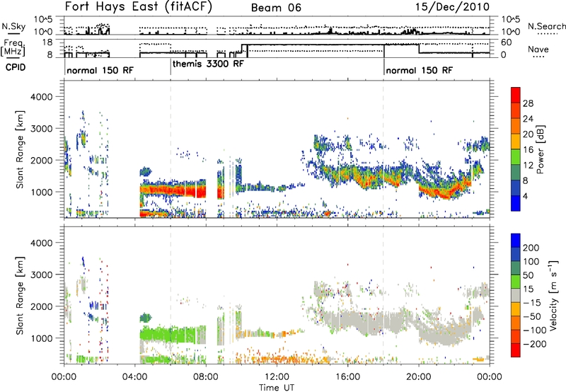Select the "Freq. [MHz]" axis label
Screen dimensions: 566x392
13,48
